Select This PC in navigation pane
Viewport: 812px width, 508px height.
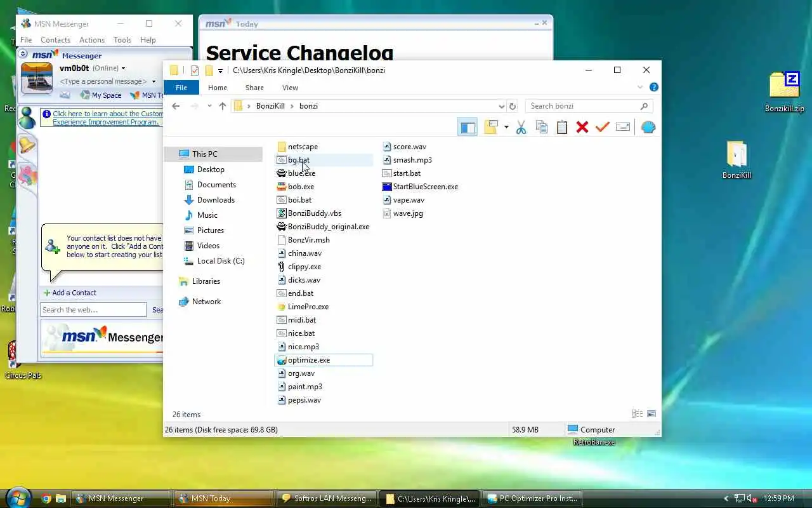tap(213, 154)
